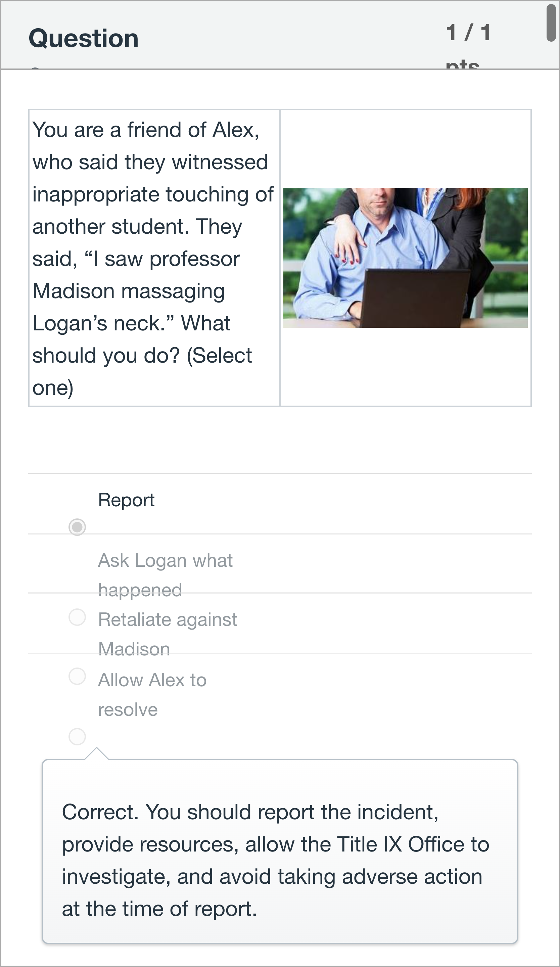Screen dimensions: 560x967
Task: Click radio button left of 'Allow Alex to' line
Action: point(77,676)
